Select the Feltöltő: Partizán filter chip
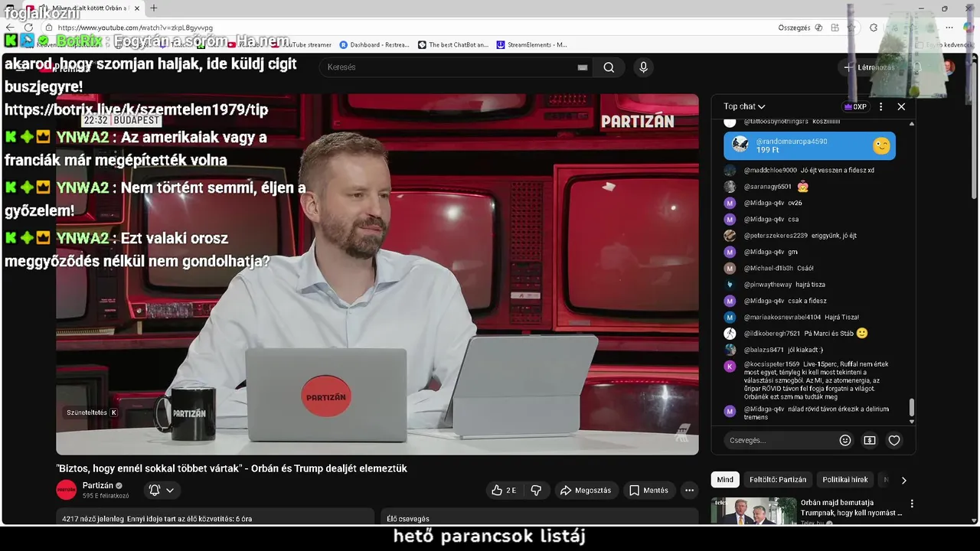The width and height of the screenshot is (980, 551). pyautogui.click(x=778, y=480)
